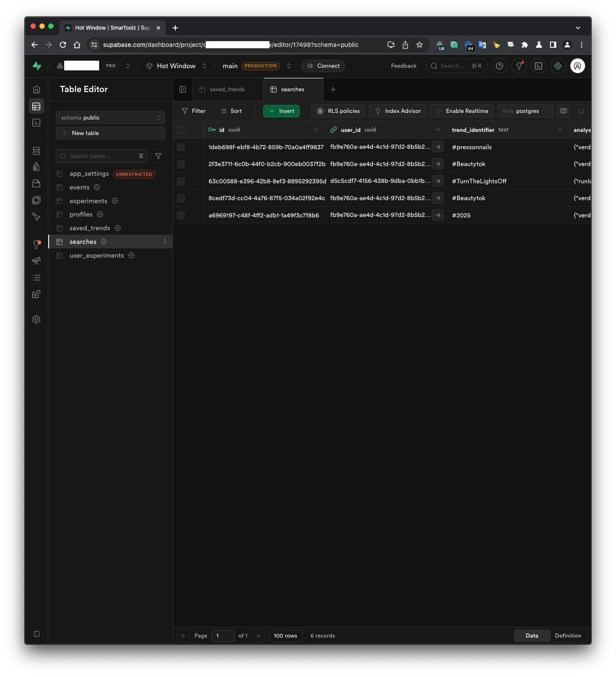Switch to the saved_trends tab
616x677 pixels.
(227, 89)
